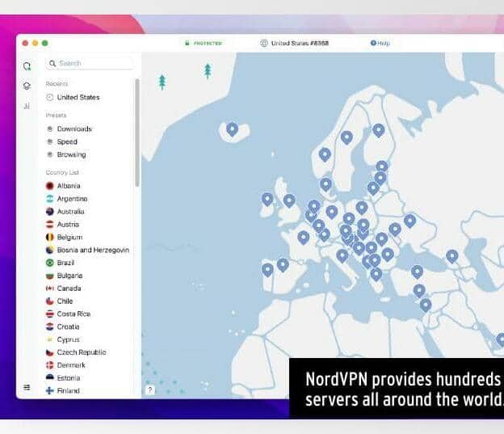Click the Poland server pin on map
The image size is (504, 434).
coord(362,208)
